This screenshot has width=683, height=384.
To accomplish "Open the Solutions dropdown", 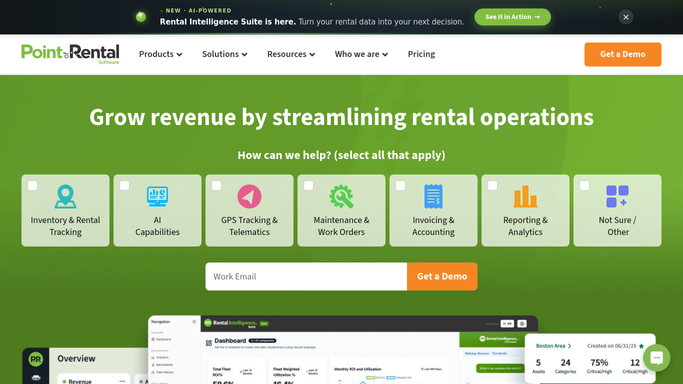I will 224,54.
